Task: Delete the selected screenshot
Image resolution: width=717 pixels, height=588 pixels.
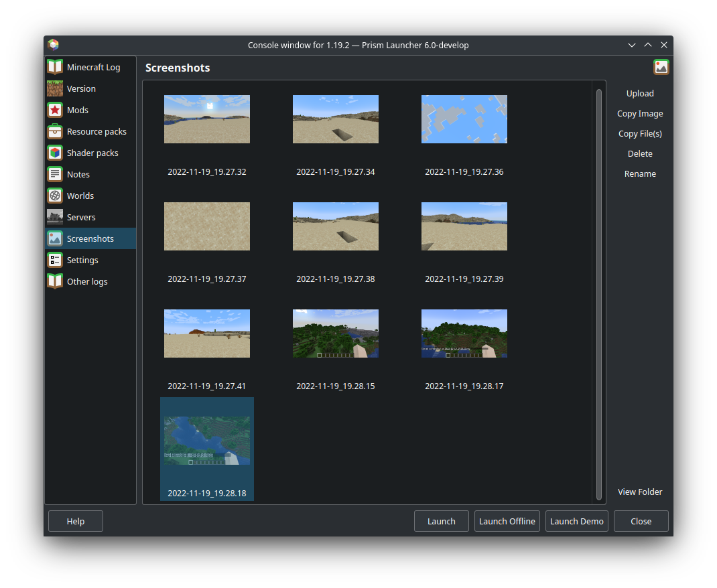Action: [x=640, y=154]
